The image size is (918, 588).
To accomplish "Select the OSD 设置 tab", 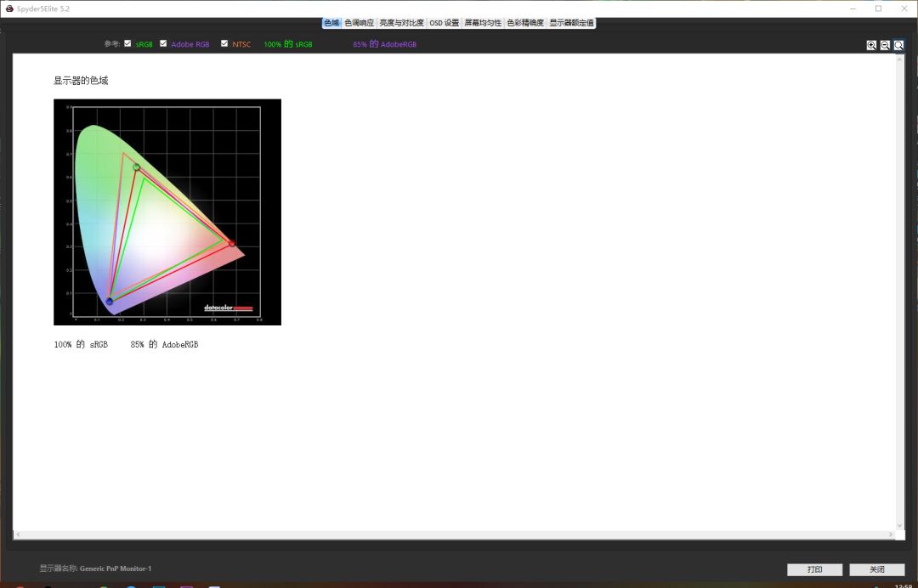I will point(444,23).
